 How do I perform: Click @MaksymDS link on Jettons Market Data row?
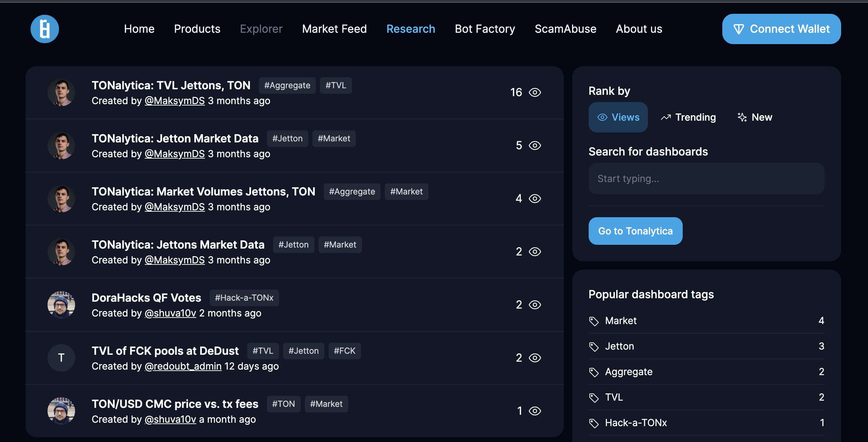(x=175, y=260)
